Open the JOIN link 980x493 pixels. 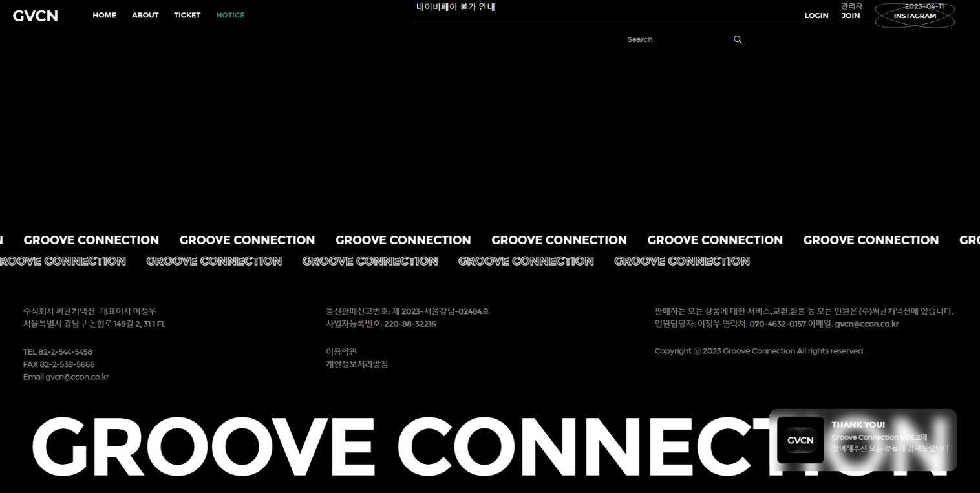tap(851, 16)
